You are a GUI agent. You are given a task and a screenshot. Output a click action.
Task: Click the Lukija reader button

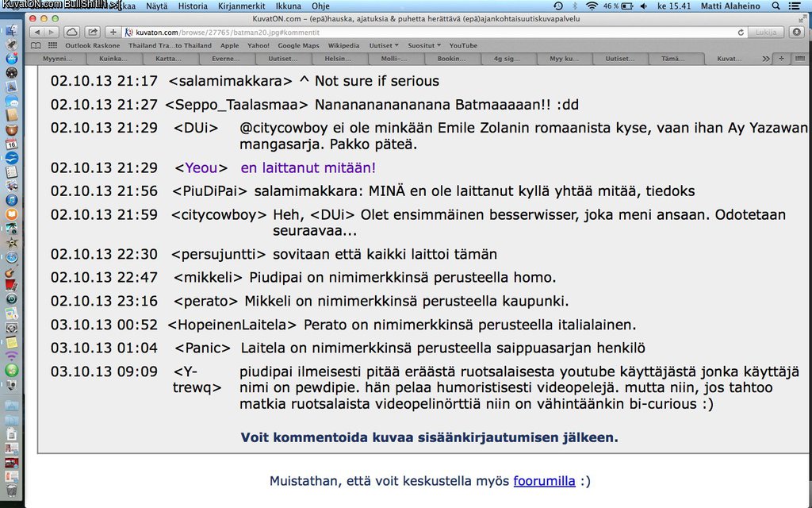[x=766, y=33]
